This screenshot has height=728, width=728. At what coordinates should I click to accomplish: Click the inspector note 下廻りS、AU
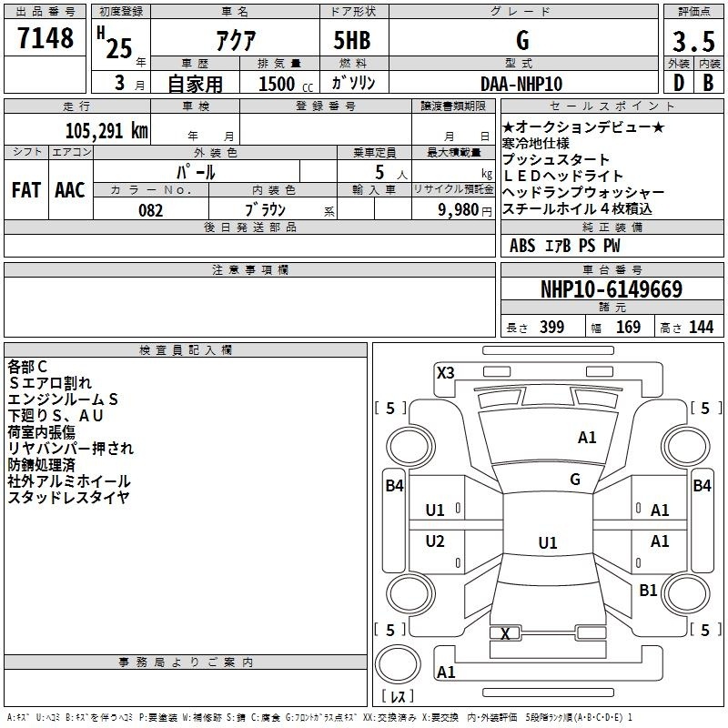click(56, 415)
